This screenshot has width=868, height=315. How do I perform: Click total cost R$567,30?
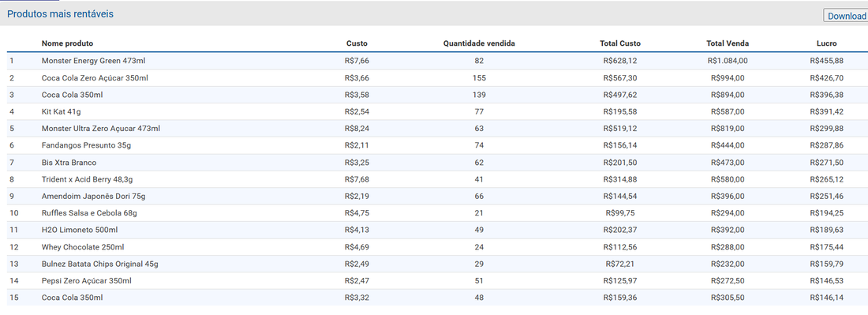click(620, 78)
